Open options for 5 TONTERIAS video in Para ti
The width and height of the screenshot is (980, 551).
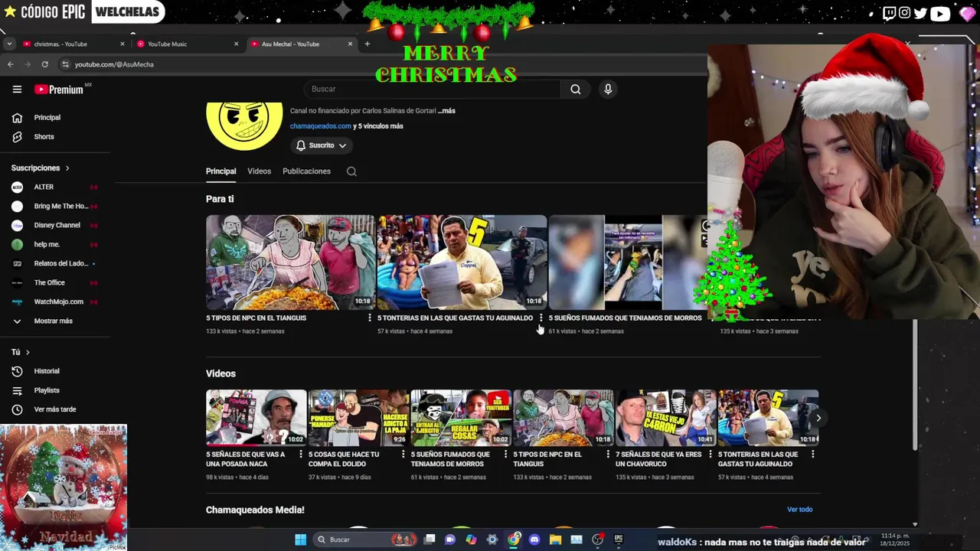(x=541, y=318)
